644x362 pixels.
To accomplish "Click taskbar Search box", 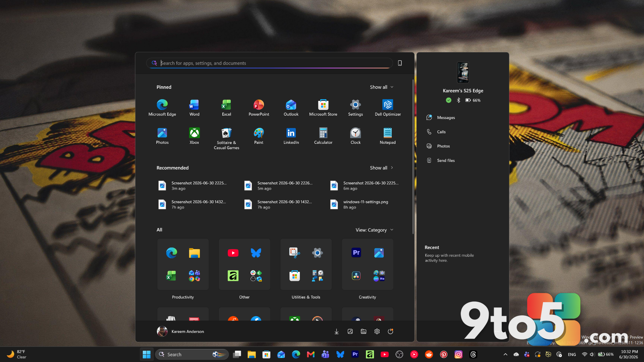I will (x=192, y=354).
